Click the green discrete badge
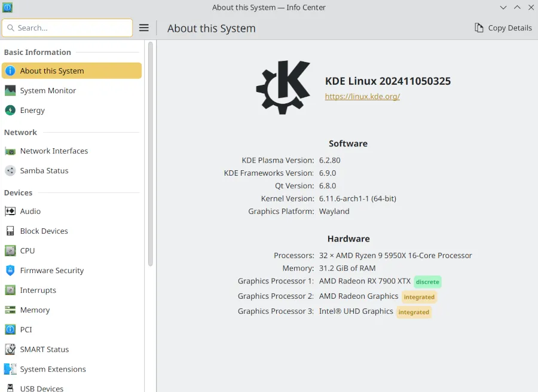The height and width of the screenshot is (392, 538). 427,282
